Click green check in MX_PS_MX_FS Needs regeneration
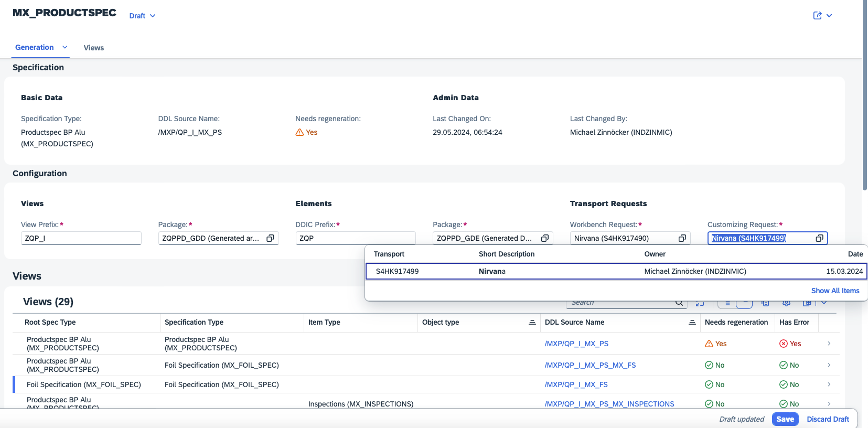868x428 pixels. pos(709,365)
